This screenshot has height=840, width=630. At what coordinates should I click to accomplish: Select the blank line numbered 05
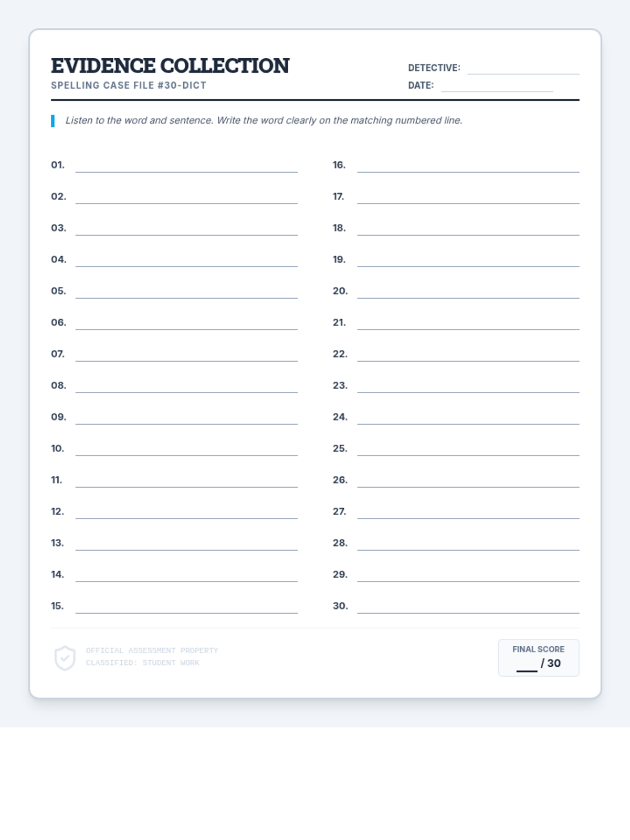tap(186, 293)
